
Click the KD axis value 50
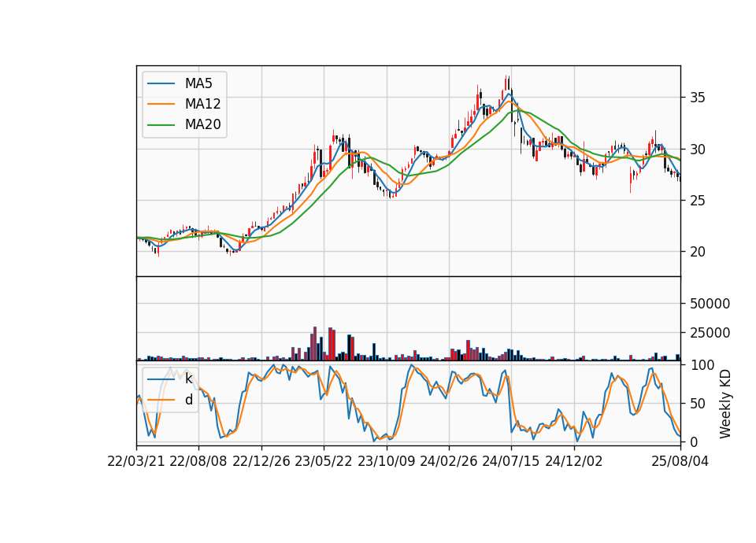pos(698,404)
